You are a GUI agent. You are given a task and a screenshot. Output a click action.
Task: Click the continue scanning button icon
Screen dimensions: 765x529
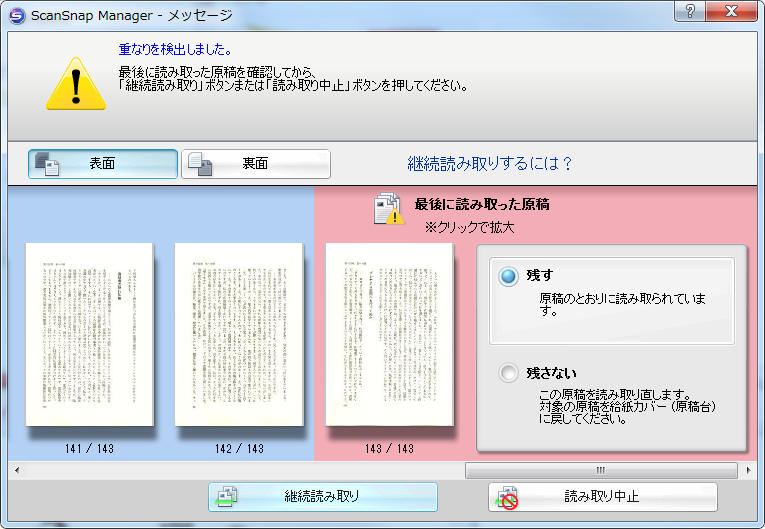pos(228,497)
